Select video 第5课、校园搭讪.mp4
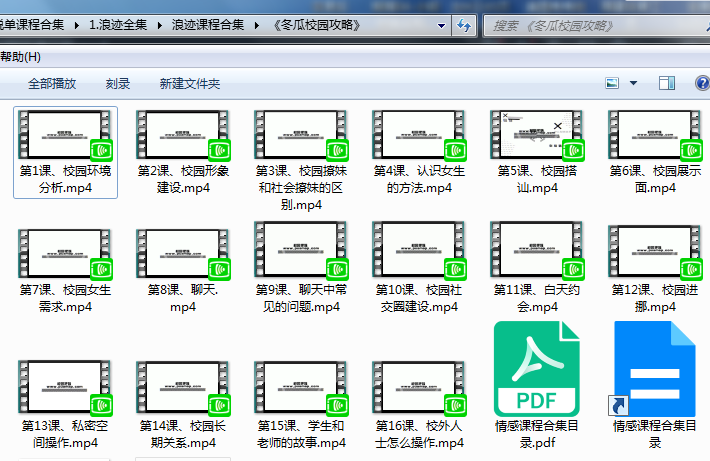The height and width of the screenshot is (461, 710). point(537,153)
